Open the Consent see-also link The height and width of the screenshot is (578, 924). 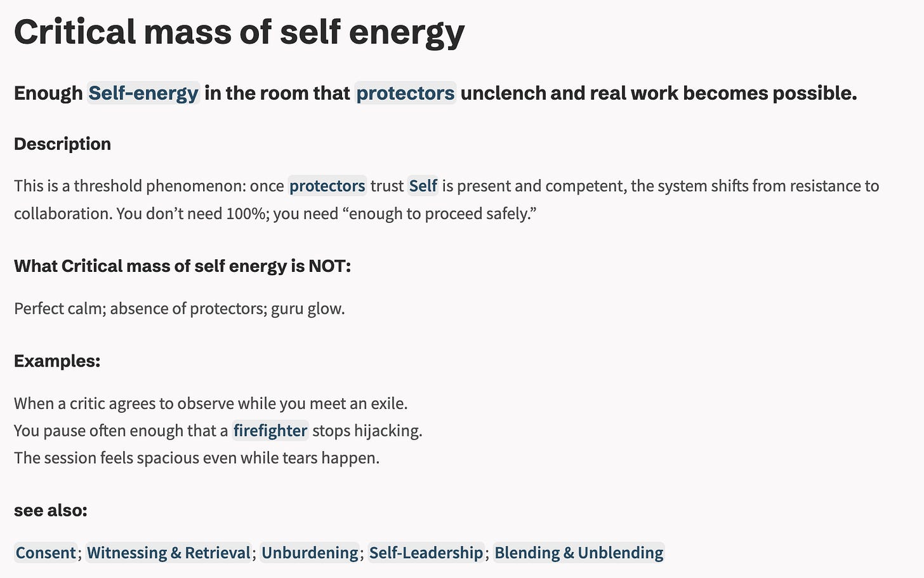(x=46, y=553)
